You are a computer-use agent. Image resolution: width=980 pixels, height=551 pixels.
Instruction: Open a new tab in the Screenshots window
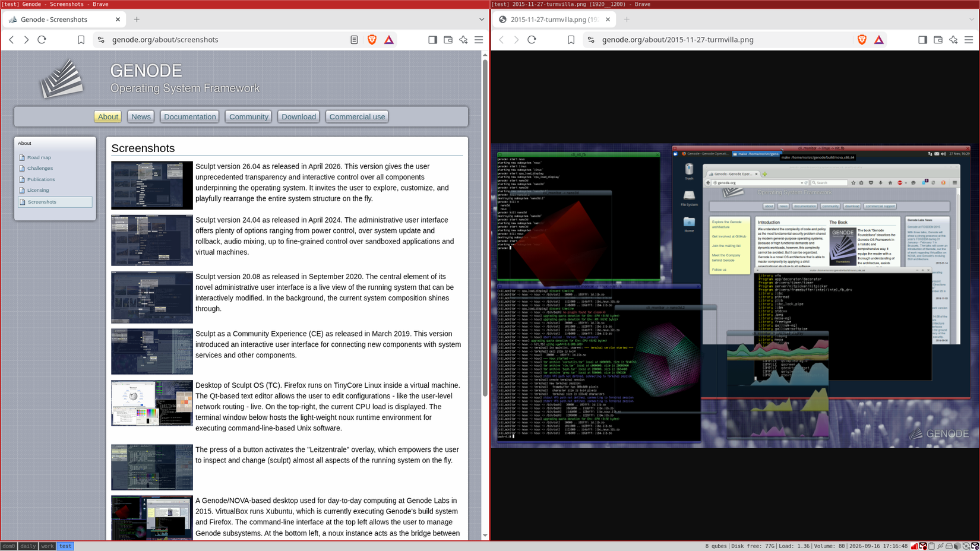(x=137, y=20)
